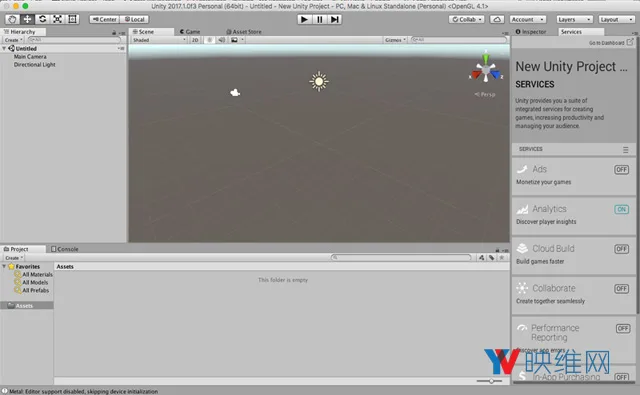The image size is (640, 395).
Task: Open Project Create dropdown
Action: click(x=14, y=258)
